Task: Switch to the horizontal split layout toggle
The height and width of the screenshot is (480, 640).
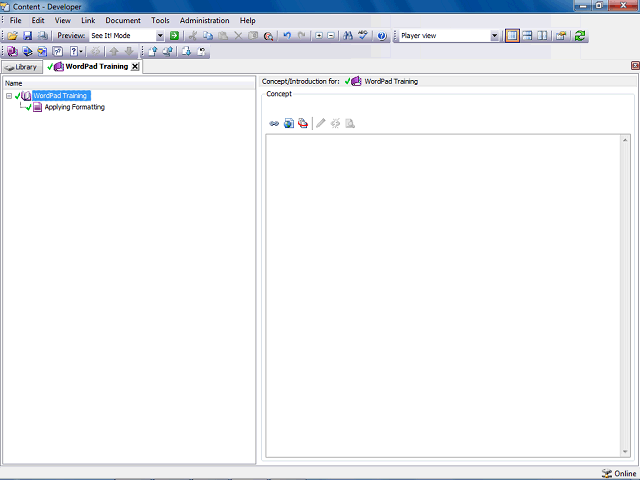Action: coord(527,36)
